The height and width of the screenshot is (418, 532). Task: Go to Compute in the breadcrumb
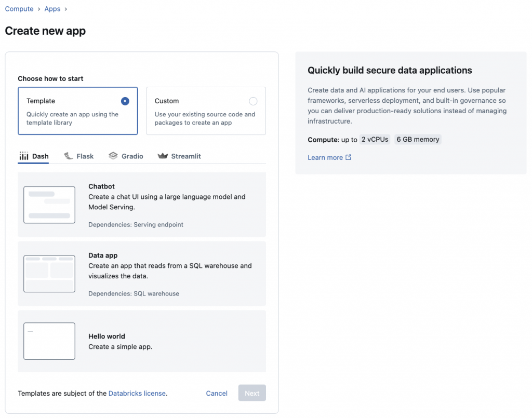pyautogui.click(x=19, y=9)
